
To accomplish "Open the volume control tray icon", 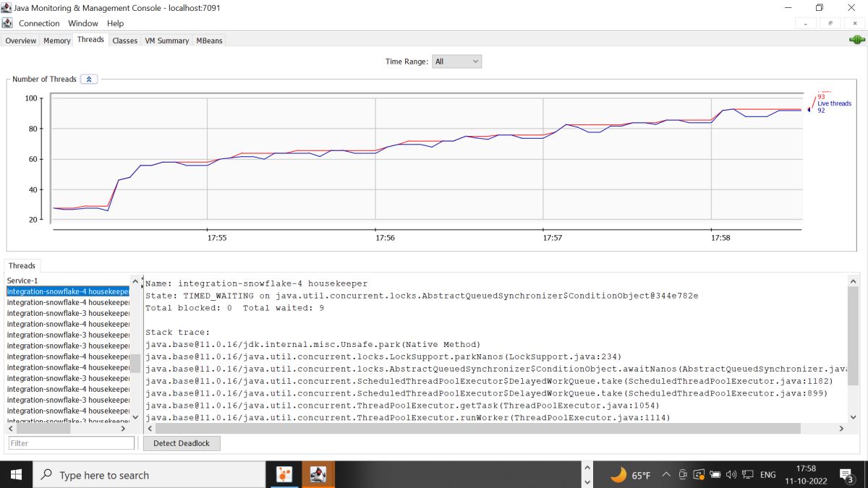I will [x=731, y=475].
